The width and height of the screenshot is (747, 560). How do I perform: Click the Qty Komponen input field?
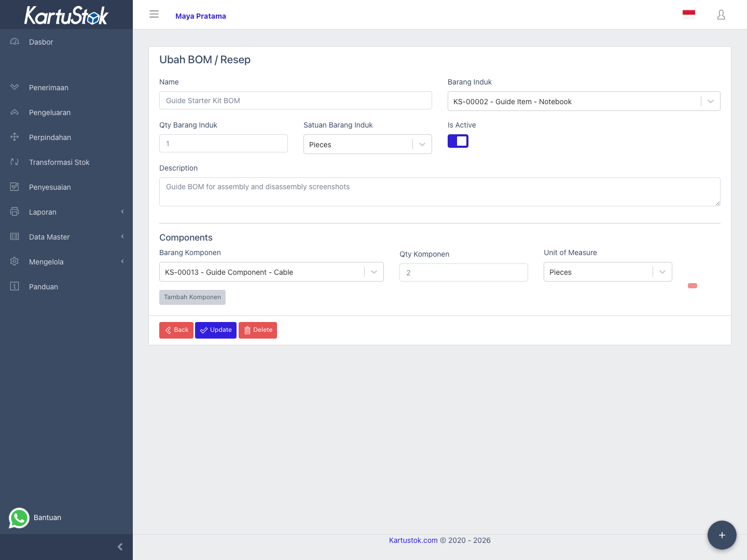464,273
